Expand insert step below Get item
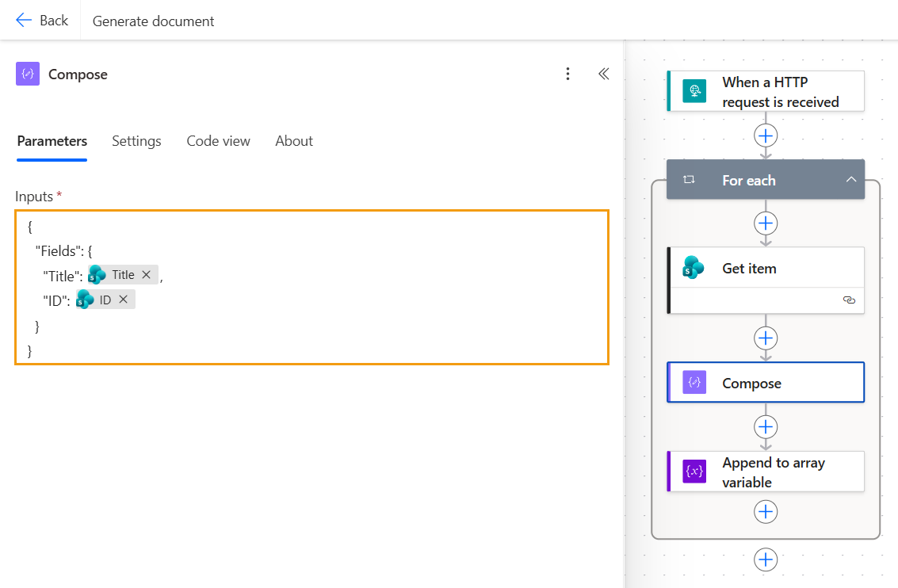This screenshot has width=898, height=588. tap(766, 338)
